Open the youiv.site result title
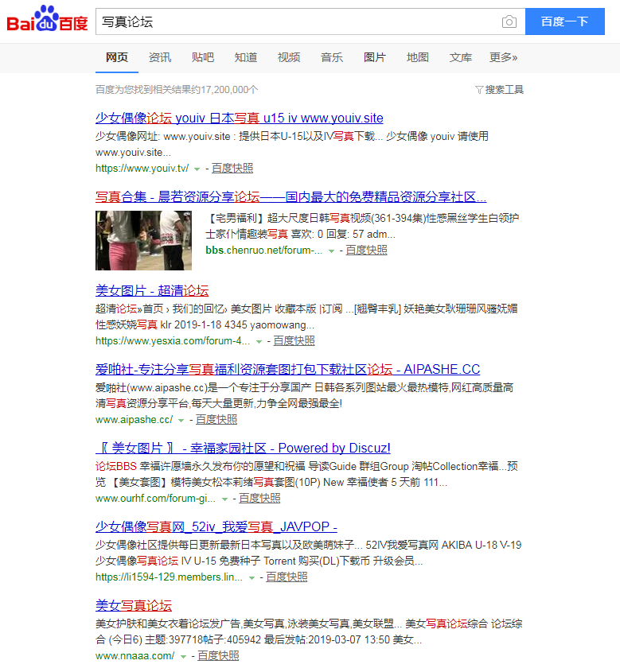 (x=240, y=118)
